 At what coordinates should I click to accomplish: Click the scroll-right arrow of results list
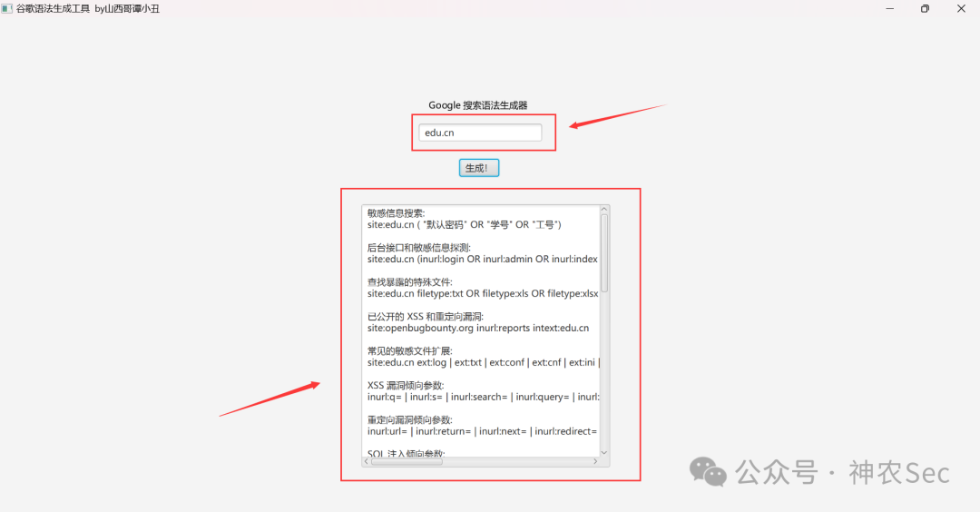(x=595, y=462)
